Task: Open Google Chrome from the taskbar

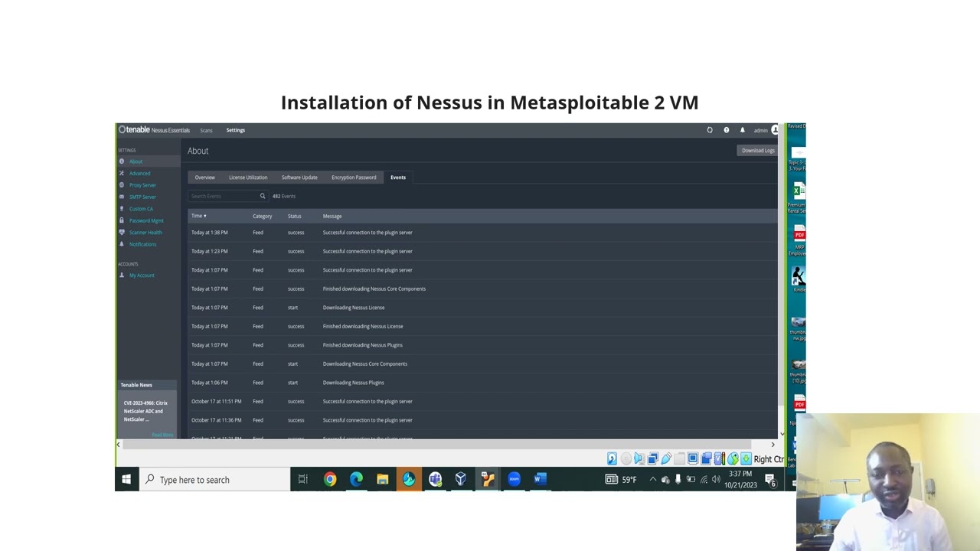Action: 330,480
